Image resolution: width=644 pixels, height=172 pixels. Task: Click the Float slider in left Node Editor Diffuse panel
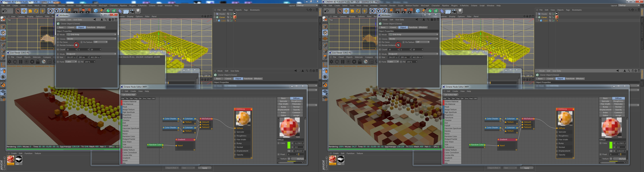(x=301, y=154)
